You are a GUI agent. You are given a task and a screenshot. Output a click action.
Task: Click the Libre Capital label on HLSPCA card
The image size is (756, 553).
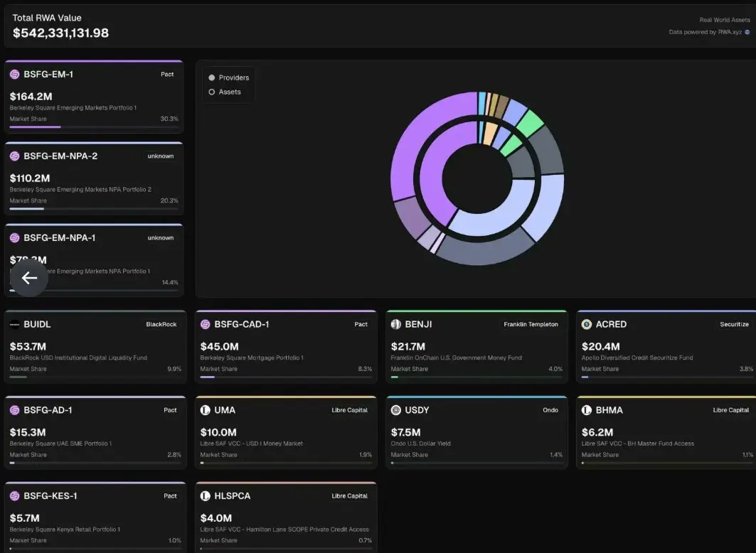[x=350, y=495]
